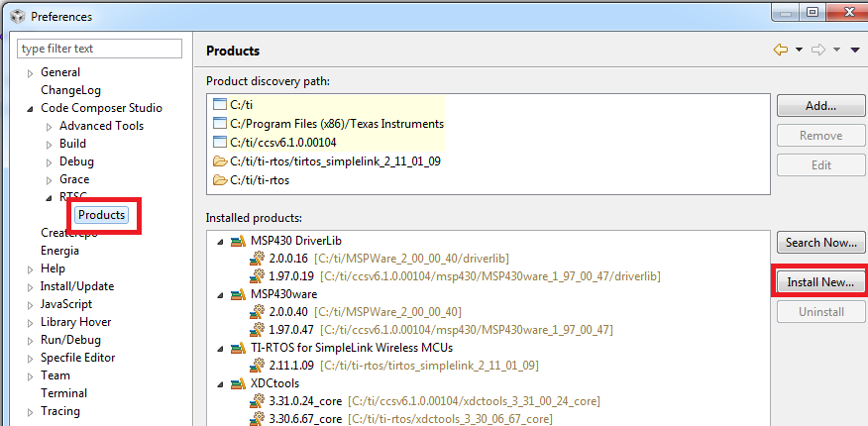Click the TI-RTOS for SimpleLink product icon
868x426 pixels.
[238, 348]
